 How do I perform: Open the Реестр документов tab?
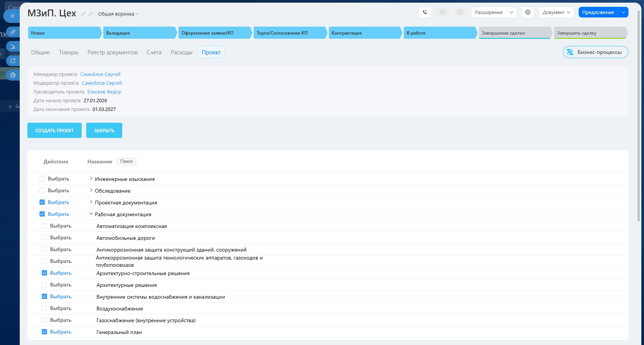click(112, 52)
